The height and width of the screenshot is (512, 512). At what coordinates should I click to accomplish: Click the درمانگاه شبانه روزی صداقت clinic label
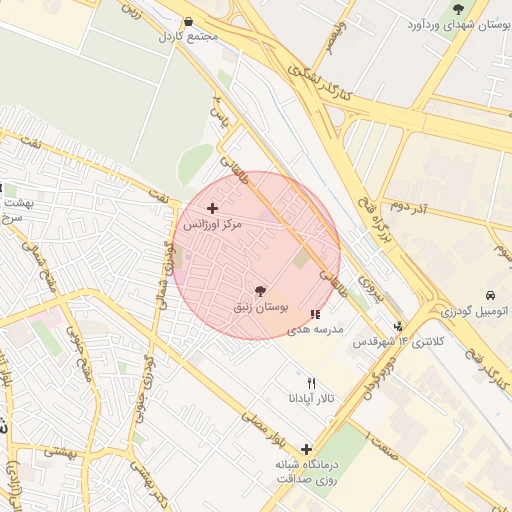[x=307, y=472]
